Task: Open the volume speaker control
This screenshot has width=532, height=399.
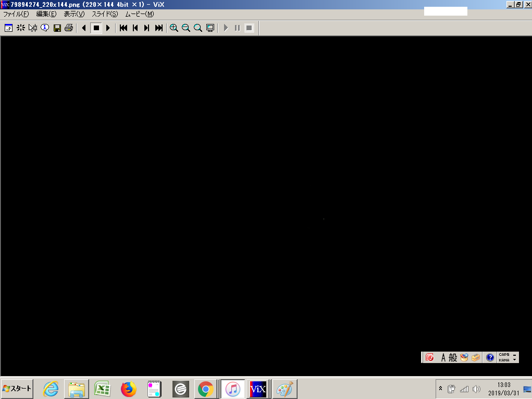Action: coord(476,389)
